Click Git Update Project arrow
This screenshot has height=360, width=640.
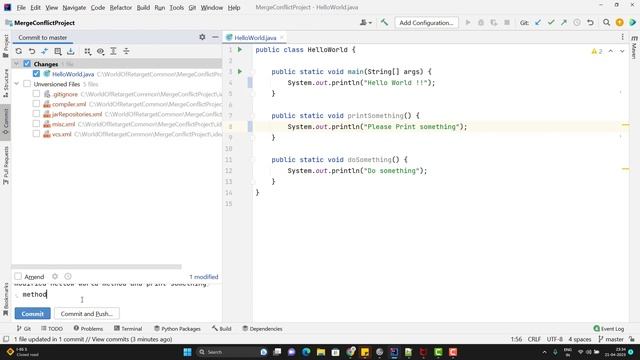(x=538, y=23)
